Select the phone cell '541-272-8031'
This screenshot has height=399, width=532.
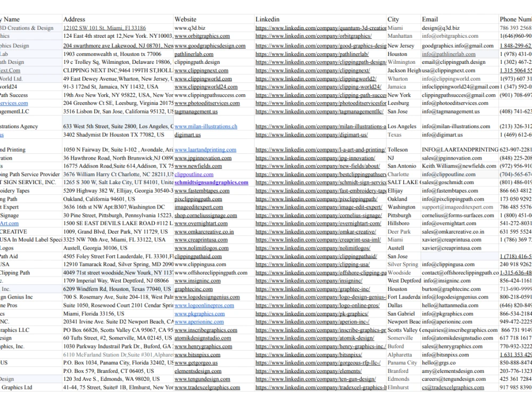pyautogui.click(x=516, y=223)
